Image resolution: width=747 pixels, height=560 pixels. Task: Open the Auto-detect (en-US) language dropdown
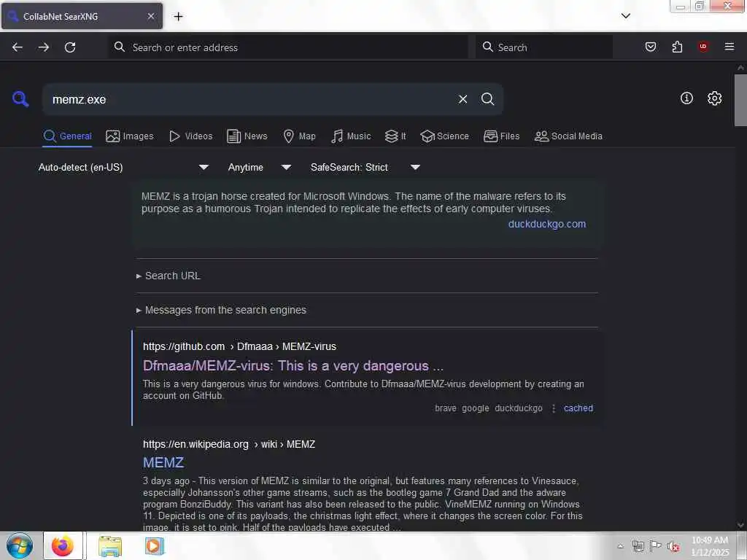[x=124, y=167]
